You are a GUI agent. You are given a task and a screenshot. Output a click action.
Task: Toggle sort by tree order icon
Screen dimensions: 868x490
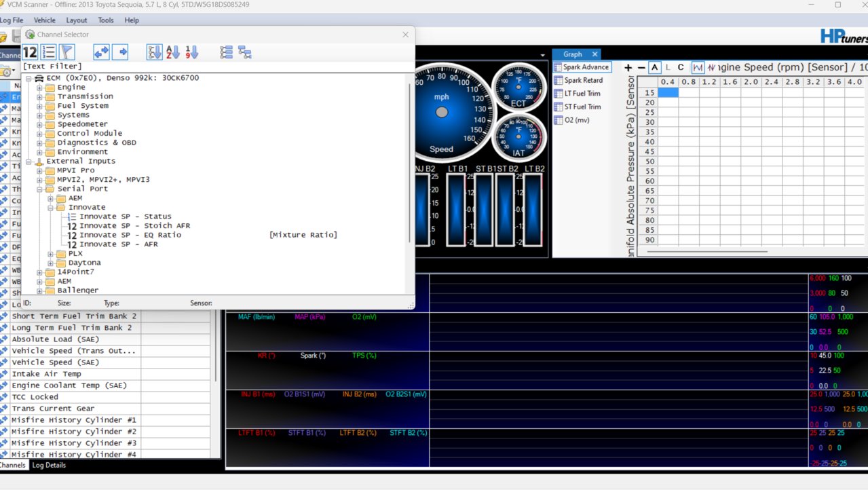pos(155,52)
